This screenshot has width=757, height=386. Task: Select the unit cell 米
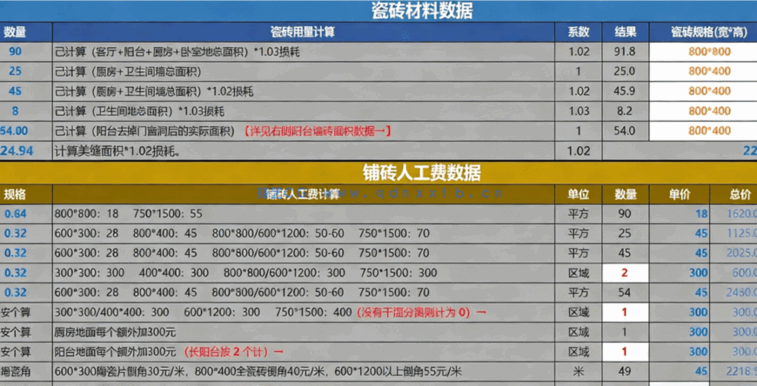[x=578, y=372]
